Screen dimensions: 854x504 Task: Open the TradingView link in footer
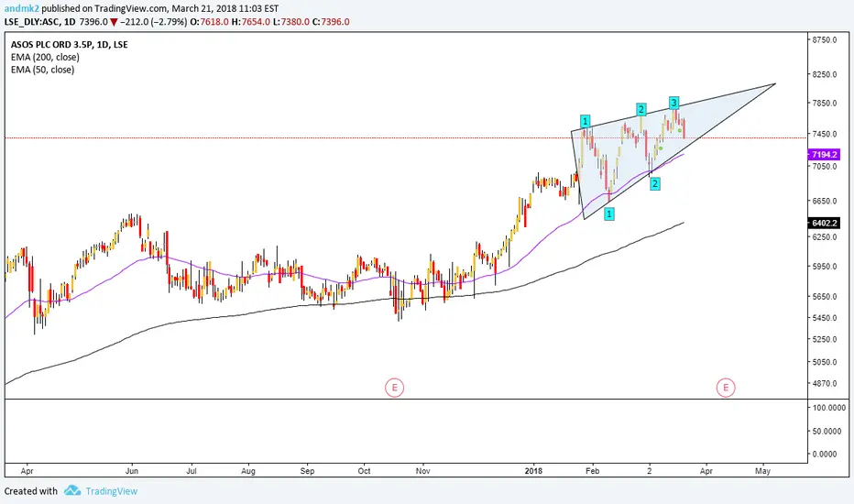point(112,491)
